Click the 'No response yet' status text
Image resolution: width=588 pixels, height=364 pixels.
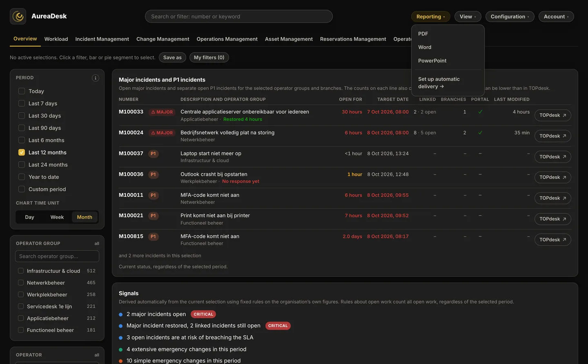click(x=241, y=182)
